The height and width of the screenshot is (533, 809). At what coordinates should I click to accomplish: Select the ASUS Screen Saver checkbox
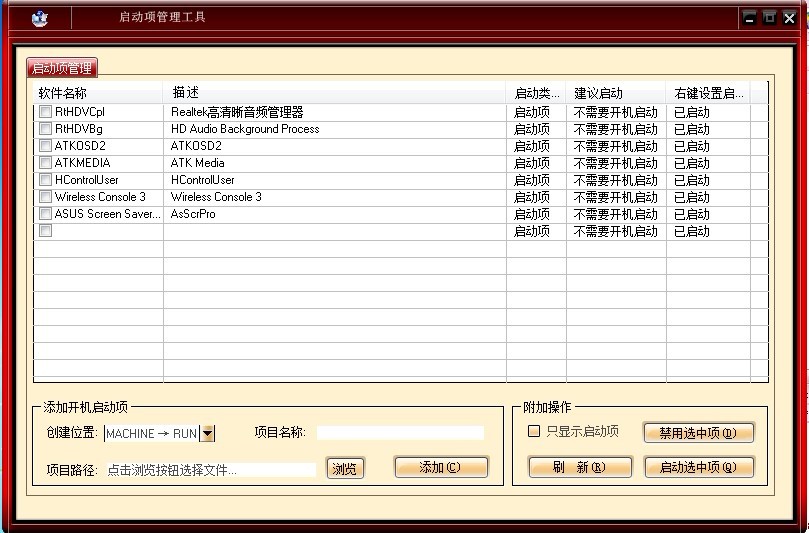pos(45,214)
